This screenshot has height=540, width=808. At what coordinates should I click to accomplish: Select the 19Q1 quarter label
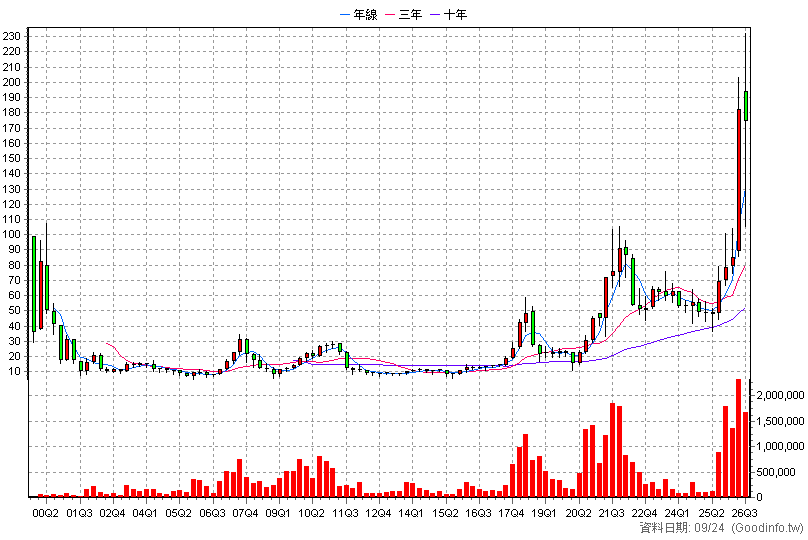[x=544, y=513]
